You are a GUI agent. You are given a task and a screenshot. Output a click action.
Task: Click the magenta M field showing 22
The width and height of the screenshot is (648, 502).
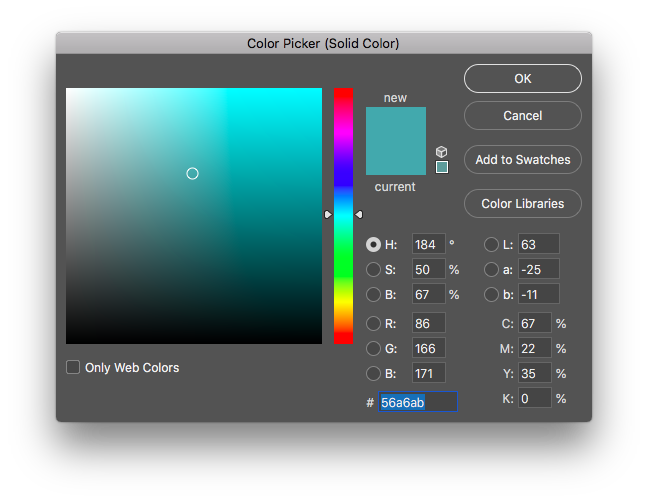[x=535, y=348]
